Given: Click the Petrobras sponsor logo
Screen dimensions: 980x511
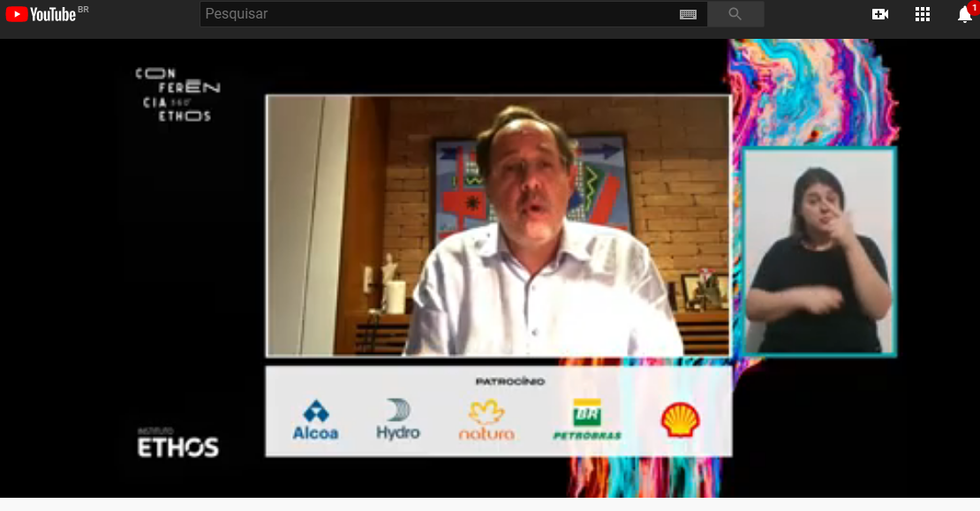Looking at the screenshot, I should coord(587,419).
